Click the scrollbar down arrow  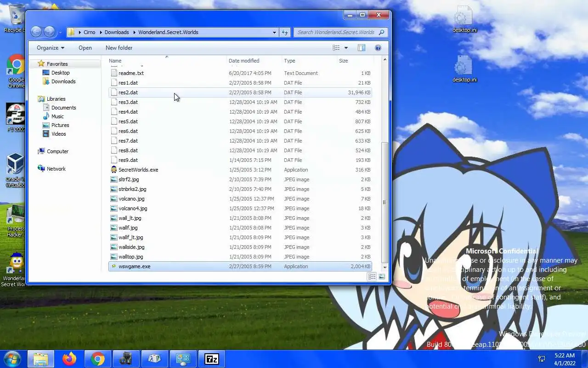pos(385,267)
